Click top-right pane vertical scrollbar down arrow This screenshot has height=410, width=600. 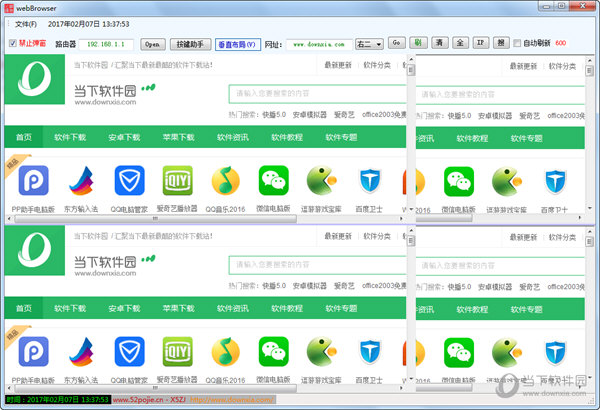589,209
